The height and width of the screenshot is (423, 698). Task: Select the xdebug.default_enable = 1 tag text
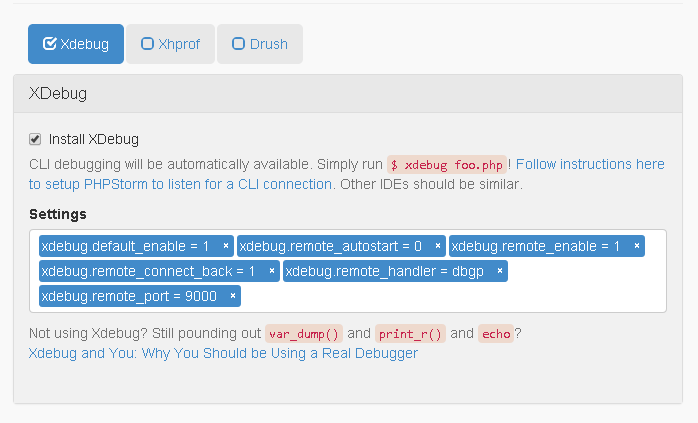(x=125, y=246)
